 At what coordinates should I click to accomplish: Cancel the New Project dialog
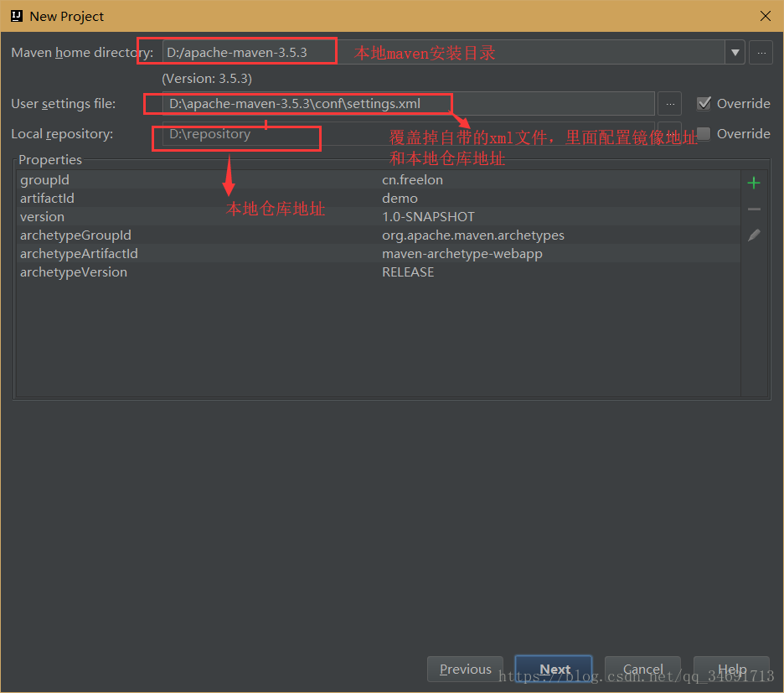click(x=642, y=669)
